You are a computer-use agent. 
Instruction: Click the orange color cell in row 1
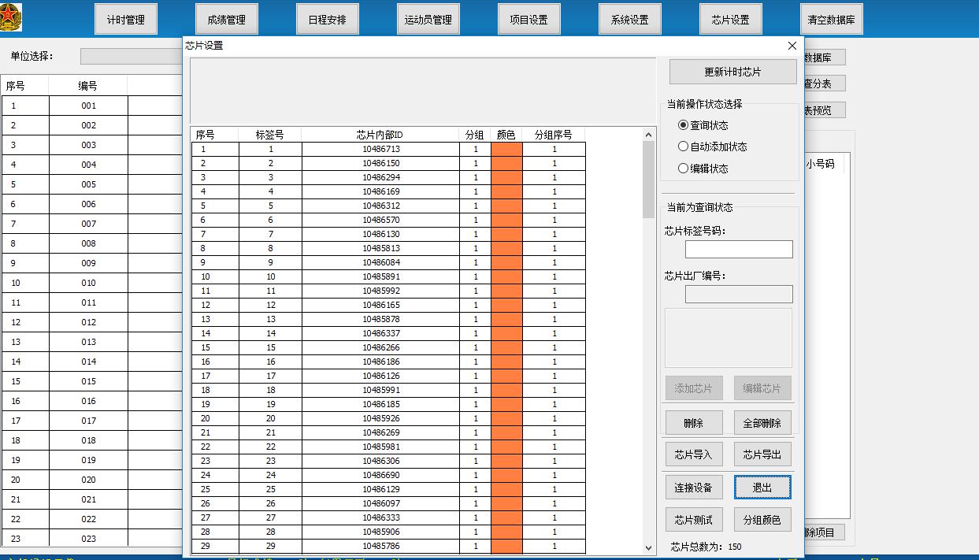(x=506, y=149)
